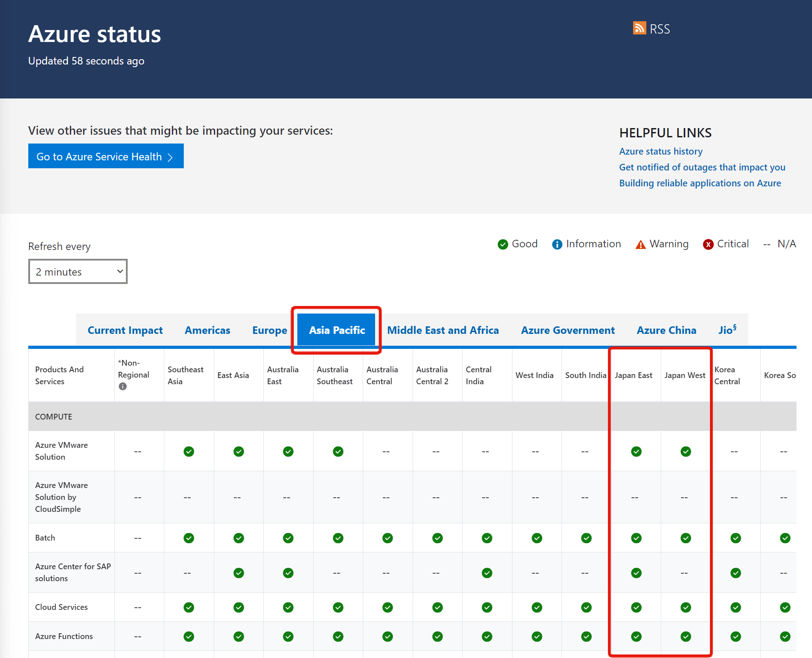Click the Azure Functions row label
Screen dimensions: 812x658
(64, 636)
